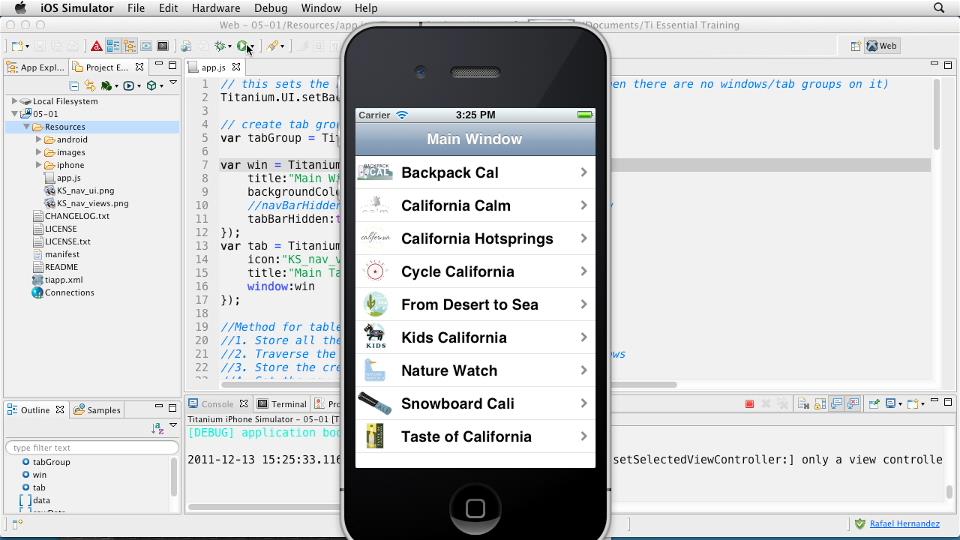Click the external tools wrench icon
The image size is (960, 540).
tap(272, 46)
